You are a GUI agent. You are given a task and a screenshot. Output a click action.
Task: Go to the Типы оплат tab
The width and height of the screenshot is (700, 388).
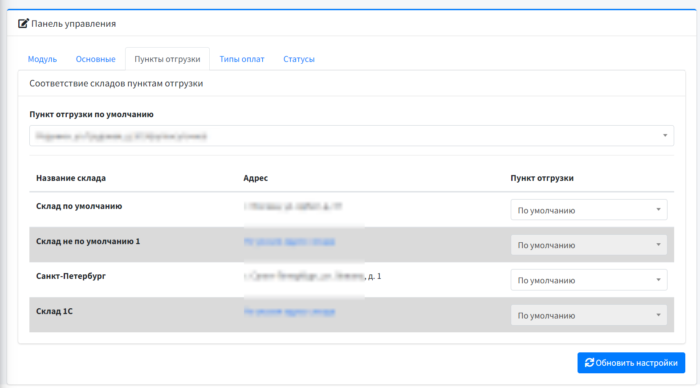pos(242,59)
